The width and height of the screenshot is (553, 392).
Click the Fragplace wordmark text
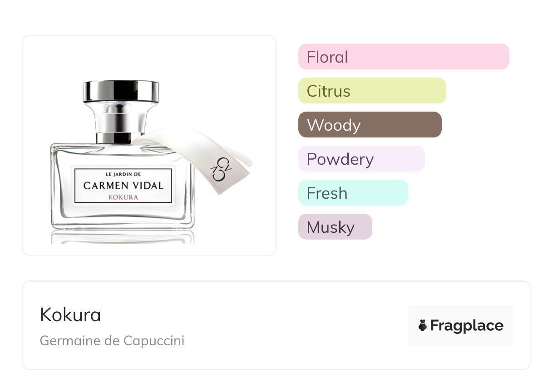click(x=467, y=325)
